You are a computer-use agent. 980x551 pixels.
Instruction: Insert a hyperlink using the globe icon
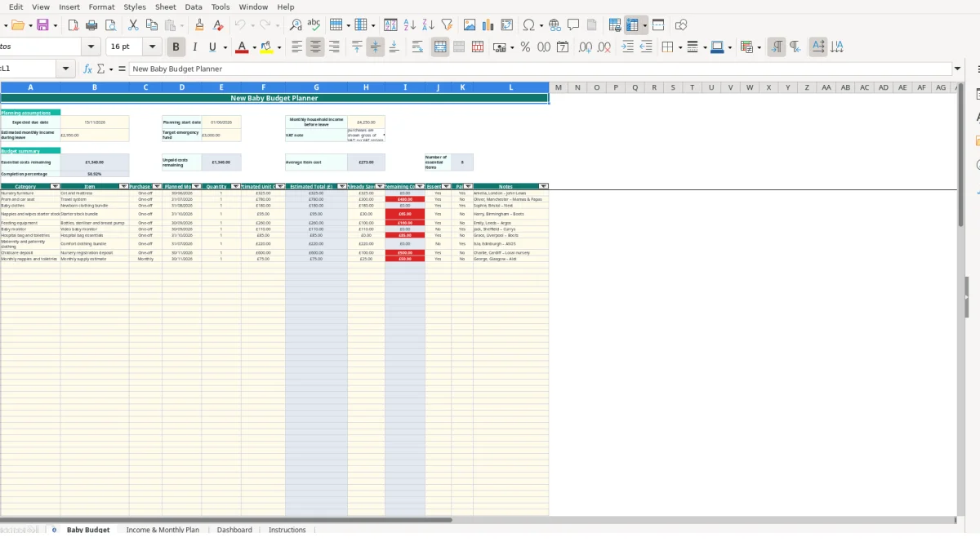pos(555,25)
